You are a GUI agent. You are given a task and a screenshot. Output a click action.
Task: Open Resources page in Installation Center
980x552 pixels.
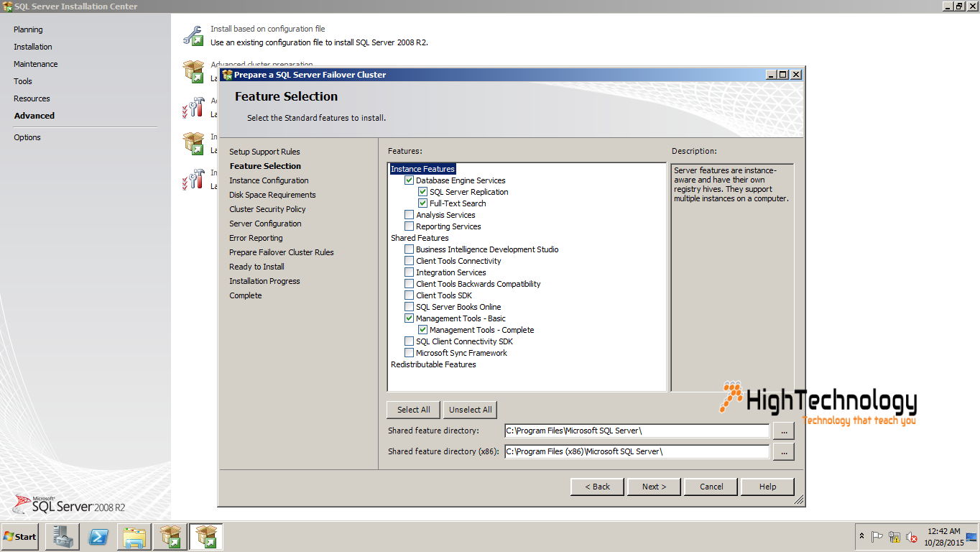point(32,98)
